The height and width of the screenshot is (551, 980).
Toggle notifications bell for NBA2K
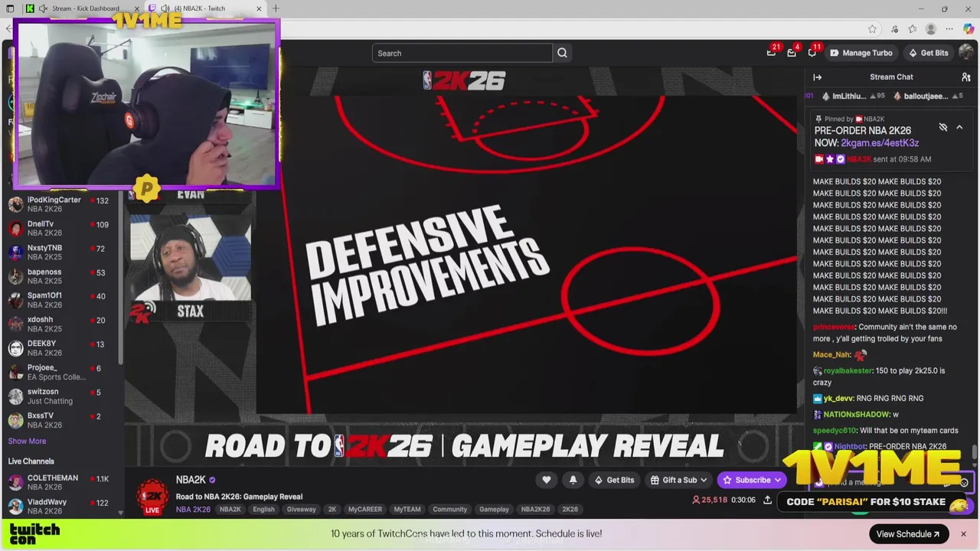click(x=573, y=480)
